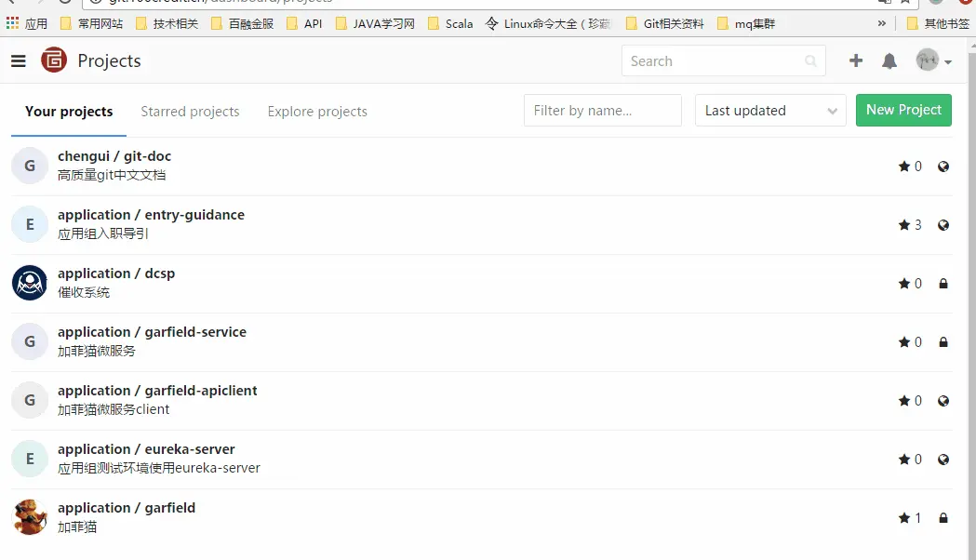Click the public globe icon on git-doc
This screenshot has width=976, height=560.
click(943, 167)
